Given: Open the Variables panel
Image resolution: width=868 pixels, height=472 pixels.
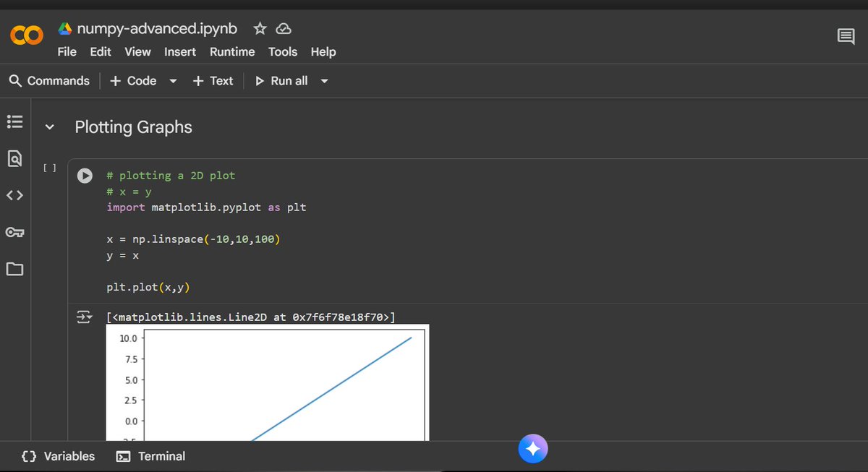Looking at the screenshot, I should (x=58, y=456).
